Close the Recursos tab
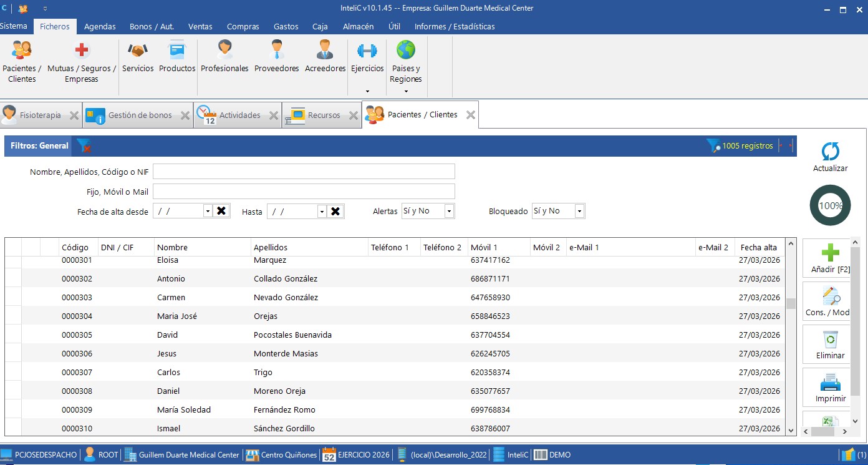The width and height of the screenshot is (868, 465). pos(354,115)
